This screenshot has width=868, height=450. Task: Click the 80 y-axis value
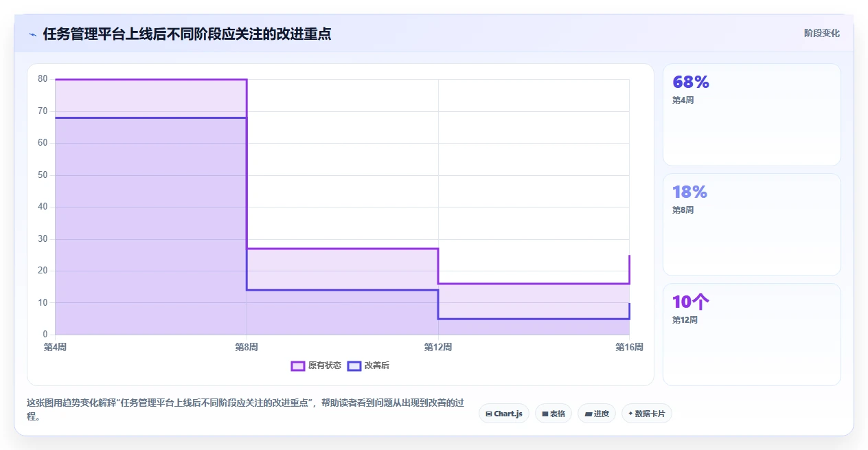[43, 79]
